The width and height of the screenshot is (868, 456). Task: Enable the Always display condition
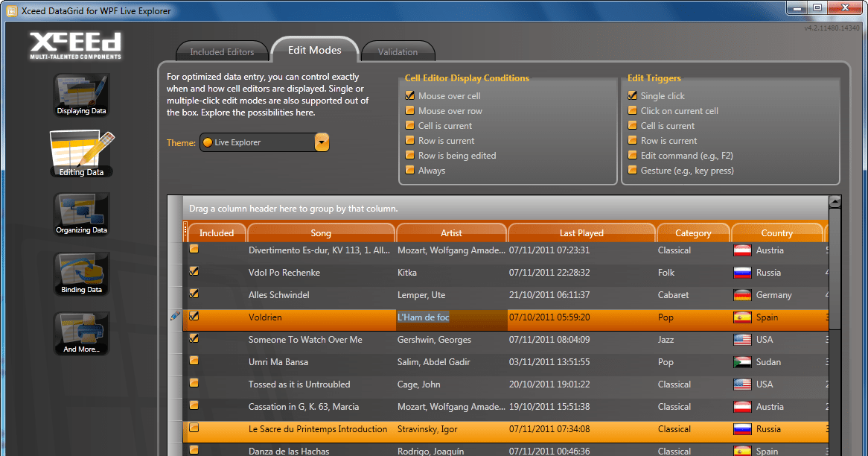410,170
